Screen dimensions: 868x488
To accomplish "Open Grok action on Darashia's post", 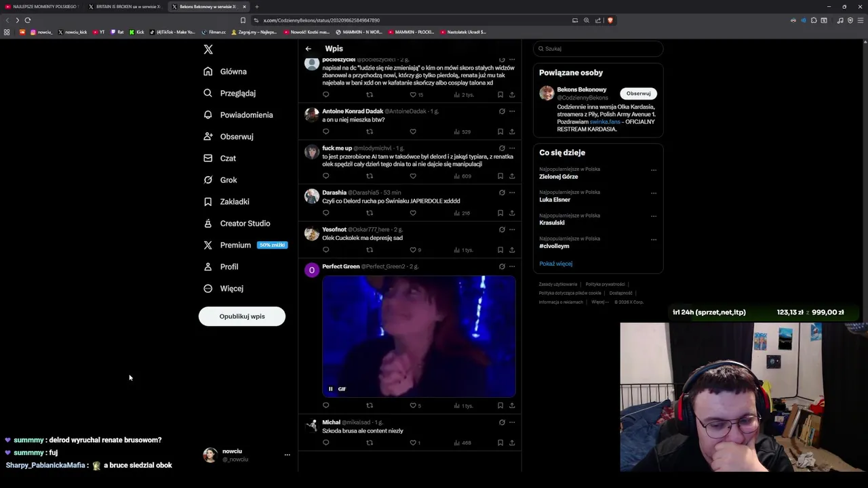I will tap(502, 192).
